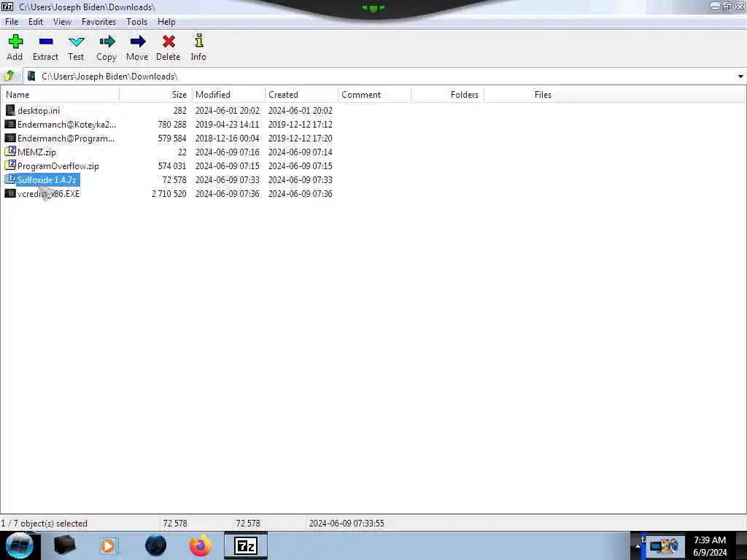This screenshot has width=747, height=560.
Task: Click the desktop.ini file icon
Action: (10, 111)
